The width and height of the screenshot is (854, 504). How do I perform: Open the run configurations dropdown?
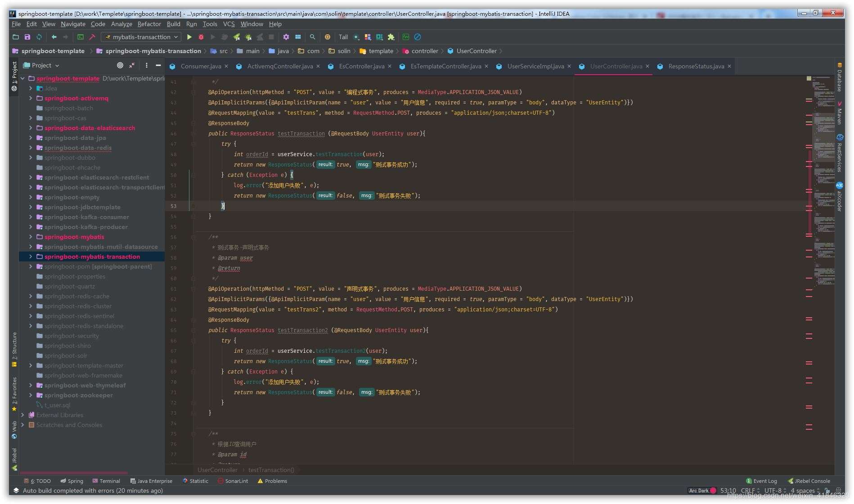(x=175, y=37)
